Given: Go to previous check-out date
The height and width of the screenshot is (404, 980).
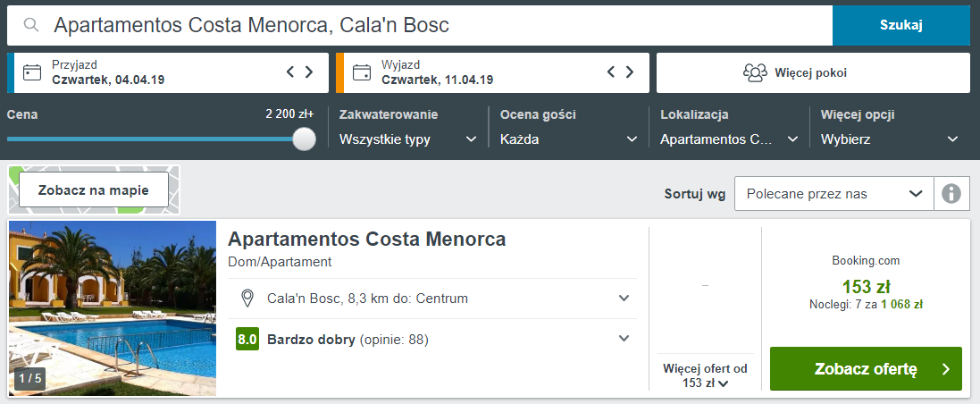Looking at the screenshot, I should [612, 72].
